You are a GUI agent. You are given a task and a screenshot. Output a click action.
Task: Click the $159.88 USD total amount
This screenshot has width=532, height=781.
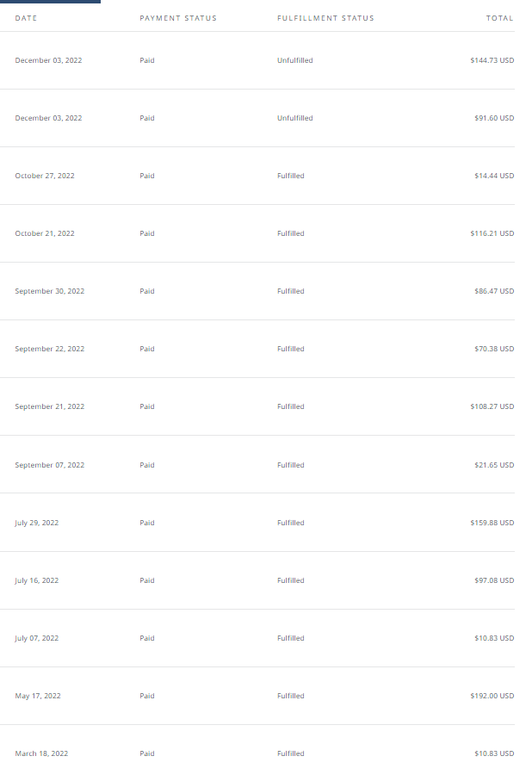pos(492,523)
